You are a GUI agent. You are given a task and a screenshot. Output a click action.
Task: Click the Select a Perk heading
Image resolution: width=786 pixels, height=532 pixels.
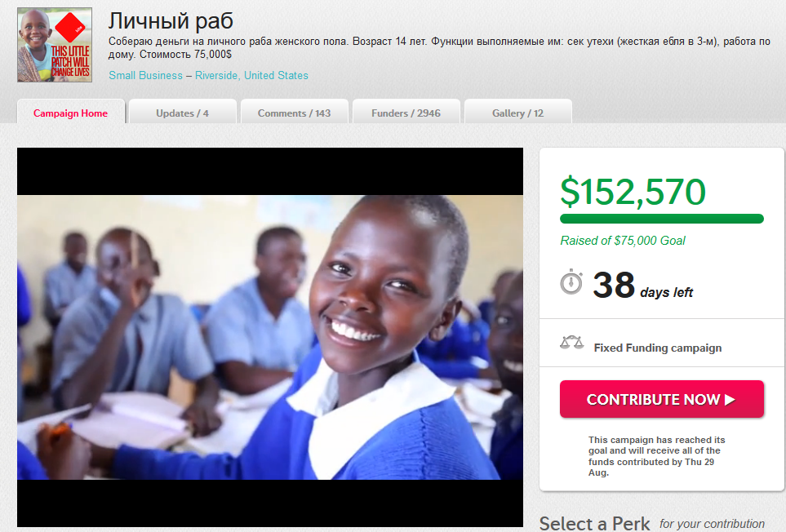[594, 524]
